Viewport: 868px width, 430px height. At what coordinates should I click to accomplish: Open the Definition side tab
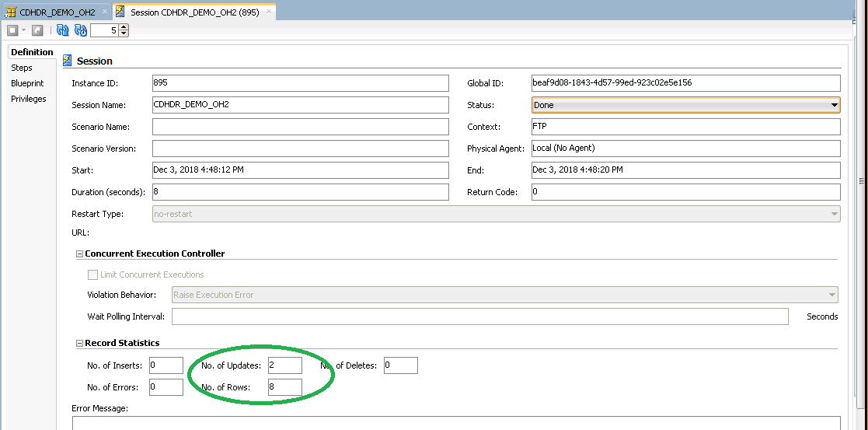32,52
